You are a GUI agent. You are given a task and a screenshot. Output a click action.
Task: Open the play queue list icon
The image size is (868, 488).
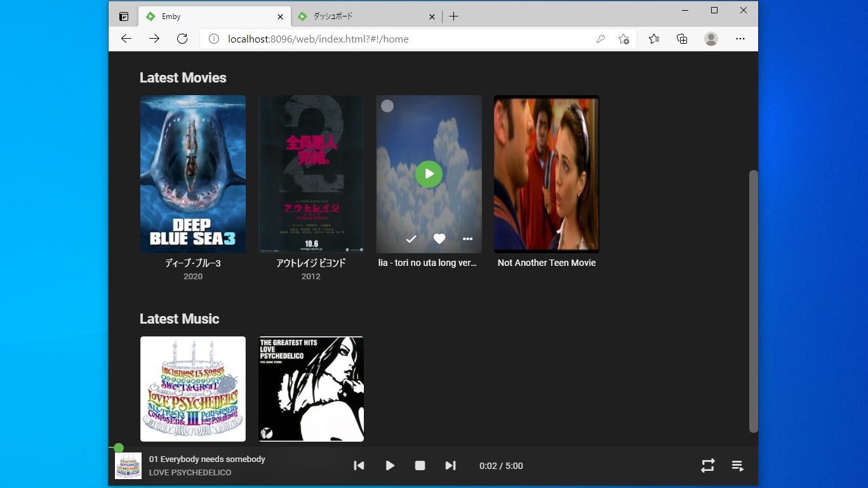coord(737,466)
